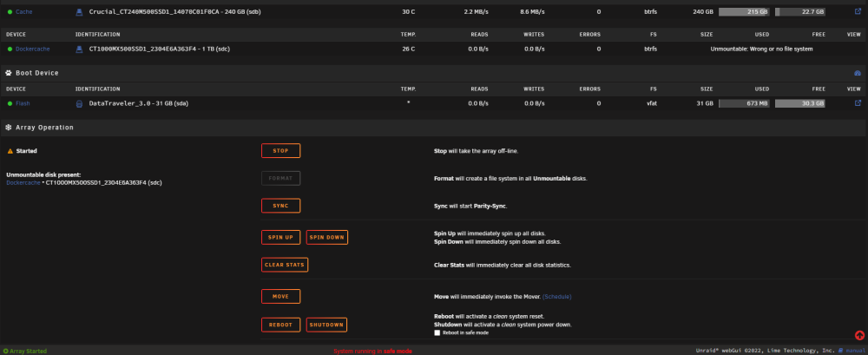Click Cache writes value 8.6 MB/s
This screenshot has width=868, height=355.
[x=532, y=11]
